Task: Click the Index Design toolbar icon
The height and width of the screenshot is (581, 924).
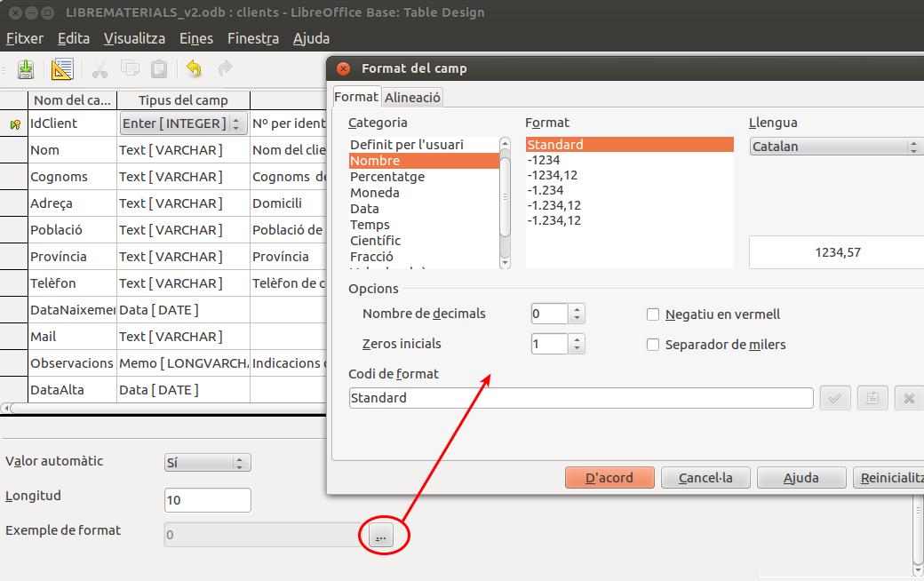Action: click(x=62, y=69)
